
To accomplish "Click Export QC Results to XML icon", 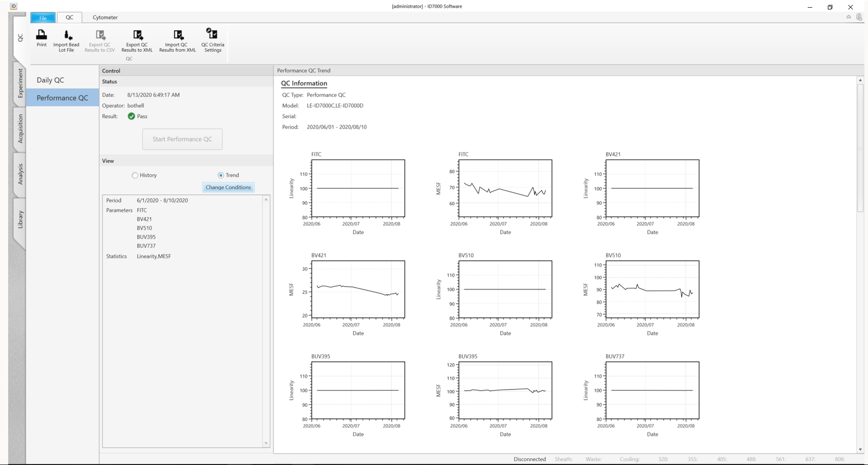I will tap(137, 35).
